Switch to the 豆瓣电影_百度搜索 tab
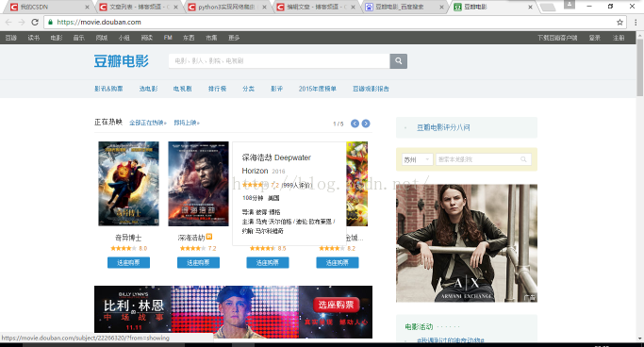The image size is (644, 347). click(405, 7)
